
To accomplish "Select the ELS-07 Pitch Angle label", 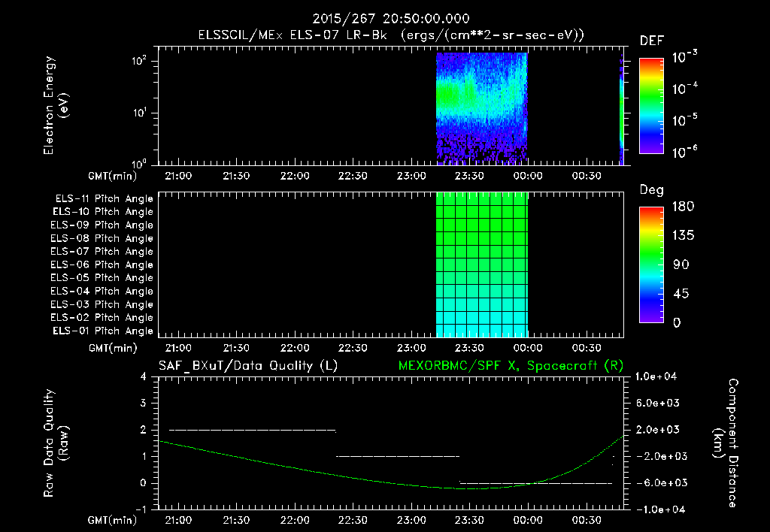I will pos(102,252).
